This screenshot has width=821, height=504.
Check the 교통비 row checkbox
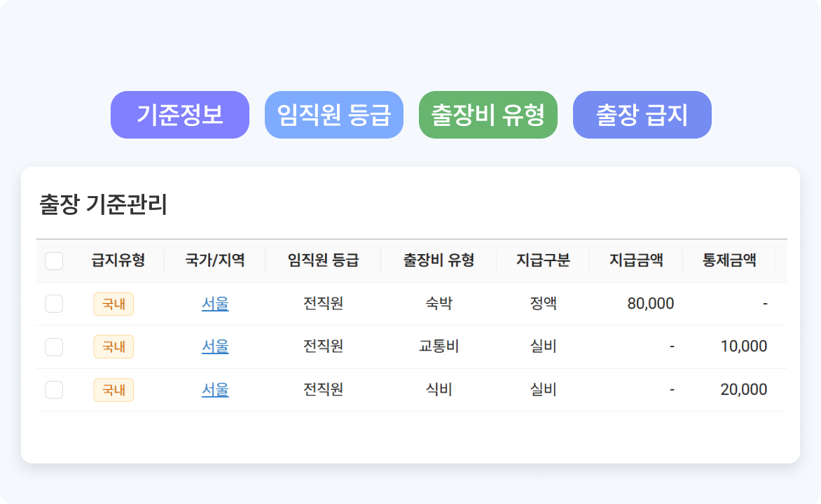tap(54, 346)
